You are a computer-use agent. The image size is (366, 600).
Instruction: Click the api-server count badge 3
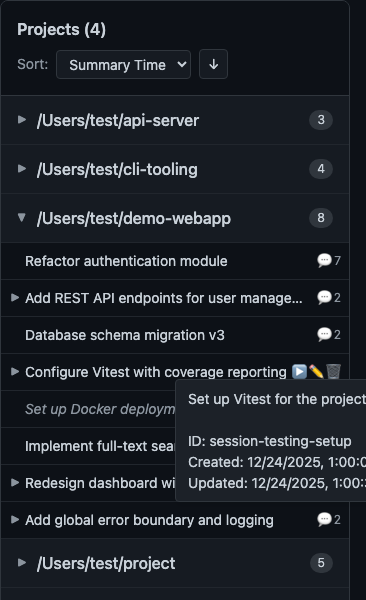[x=321, y=120]
